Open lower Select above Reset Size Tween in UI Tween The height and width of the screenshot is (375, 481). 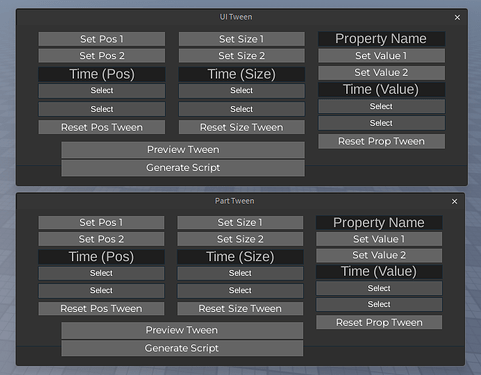(x=242, y=109)
